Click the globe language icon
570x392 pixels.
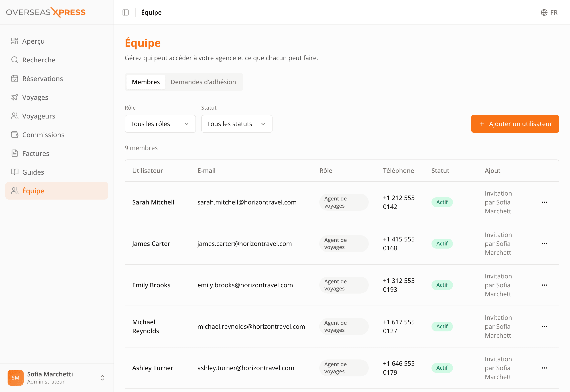[x=544, y=12]
